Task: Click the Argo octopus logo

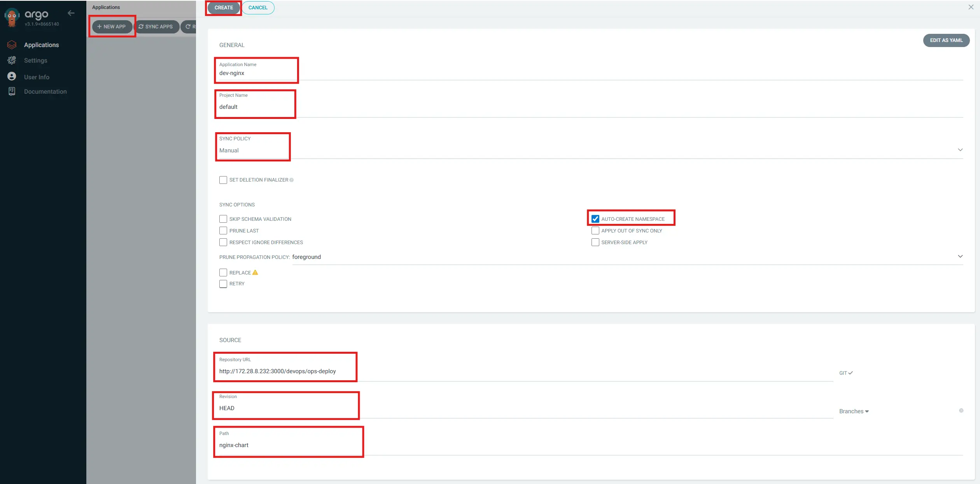Action: point(11,17)
